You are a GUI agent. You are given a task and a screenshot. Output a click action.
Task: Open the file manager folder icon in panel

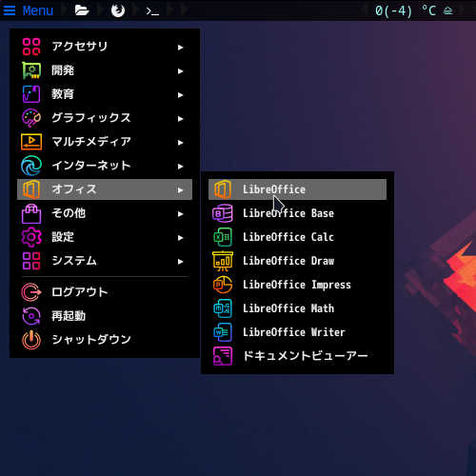(82, 10)
